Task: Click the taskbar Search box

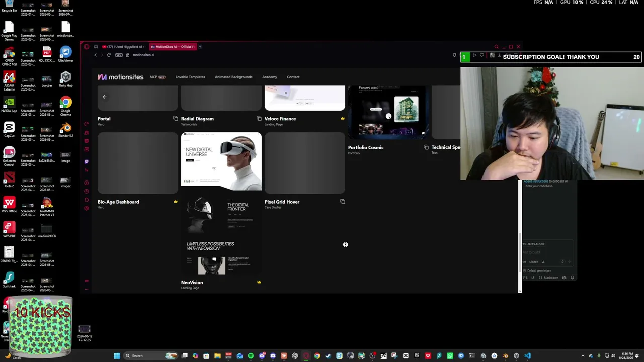Action: click(x=151, y=356)
